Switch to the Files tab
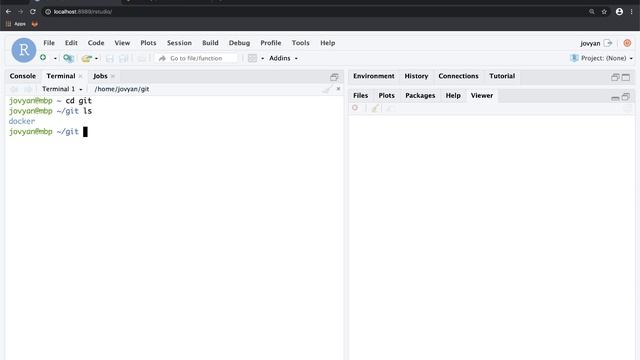This screenshot has width=640, height=360. [x=360, y=96]
